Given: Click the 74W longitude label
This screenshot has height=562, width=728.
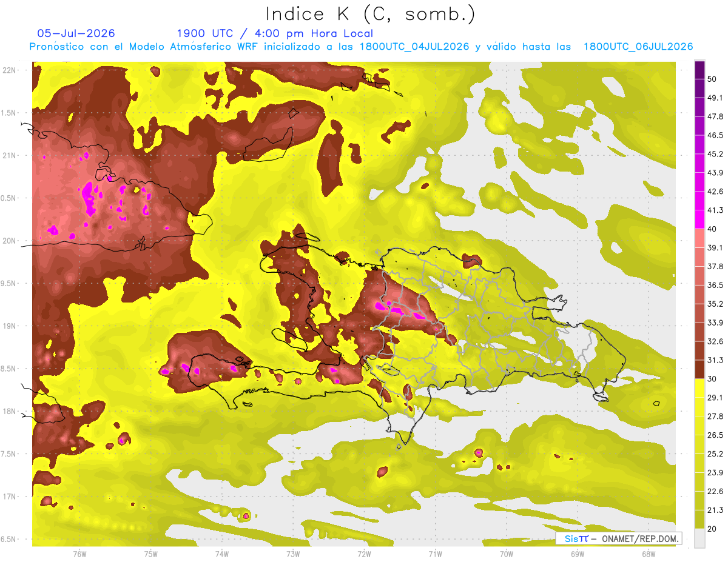Looking at the screenshot, I should [222, 554].
